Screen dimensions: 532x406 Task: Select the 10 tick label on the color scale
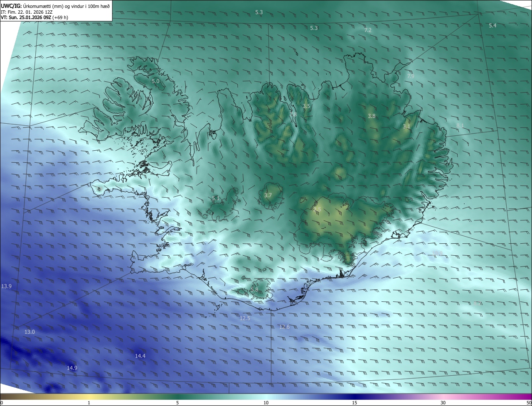tap(266, 403)
